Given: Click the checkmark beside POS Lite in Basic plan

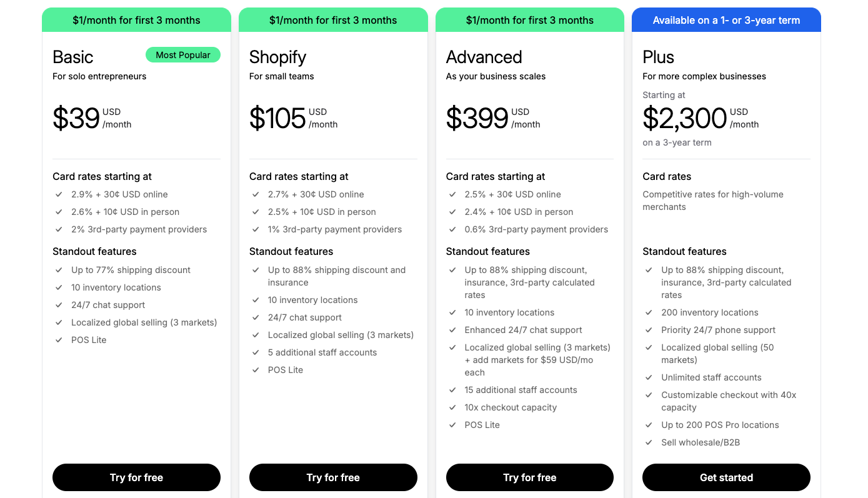Looking at the screenshot, I should pyautogui.click(x=57, y=340).
